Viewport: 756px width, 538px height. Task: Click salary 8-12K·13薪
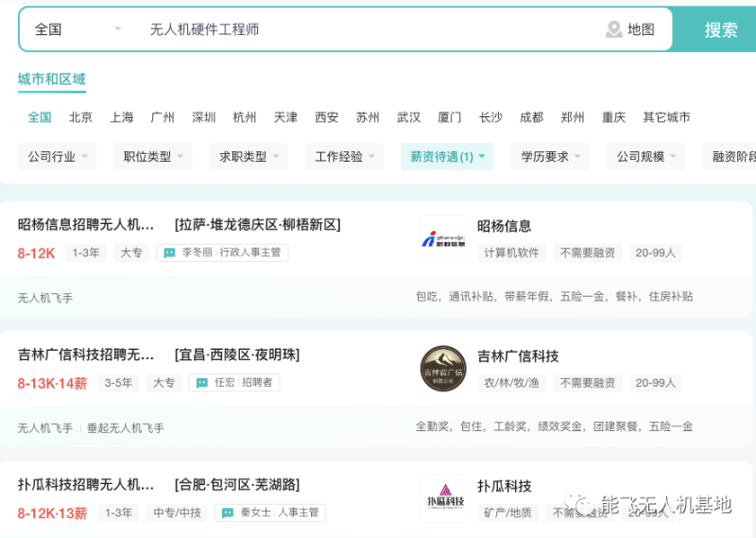coord(52,513)
